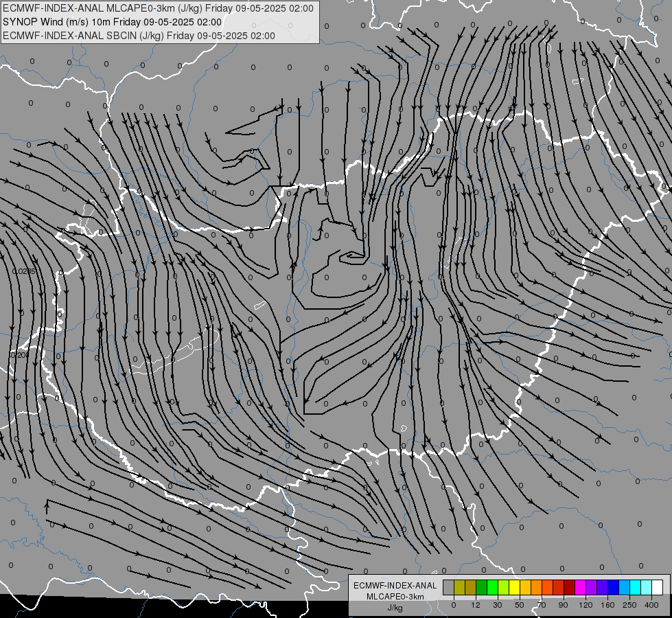Click the pure blue legend swatch
Viewport: 672px width, 618px height.
tap(614, 587)
